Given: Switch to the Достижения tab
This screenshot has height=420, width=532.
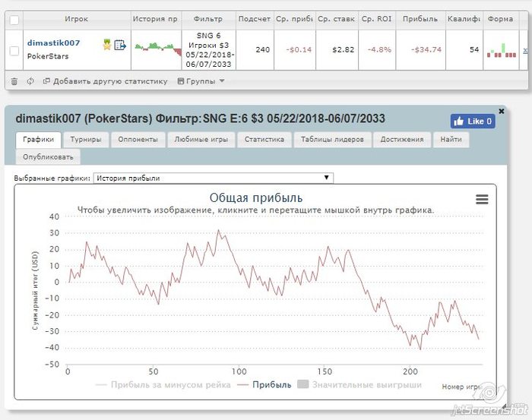Looking at the screenshot, I should coord(402,140).
